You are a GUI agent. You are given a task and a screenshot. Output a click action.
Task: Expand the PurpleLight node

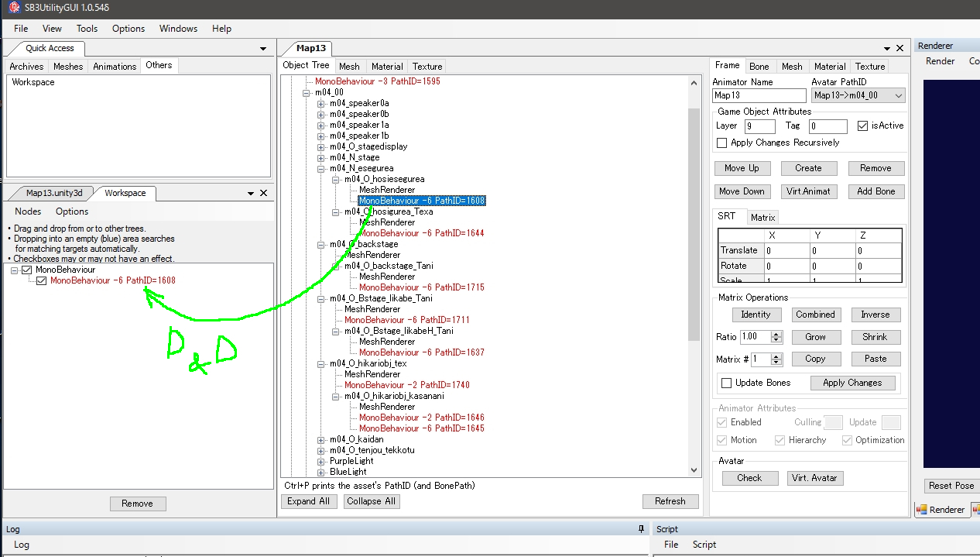coord(321,461)
